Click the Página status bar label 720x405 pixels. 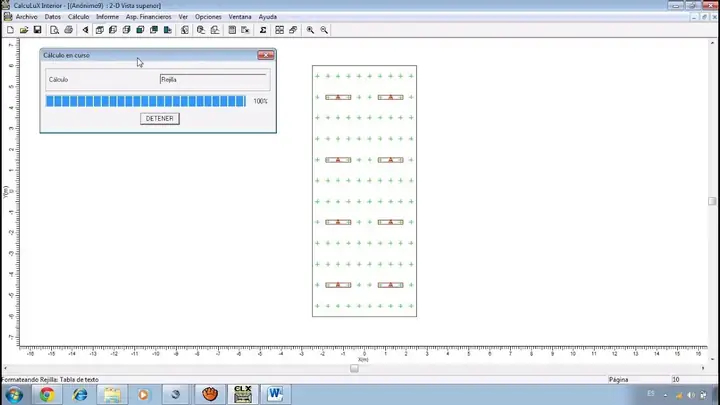[618, 380]
